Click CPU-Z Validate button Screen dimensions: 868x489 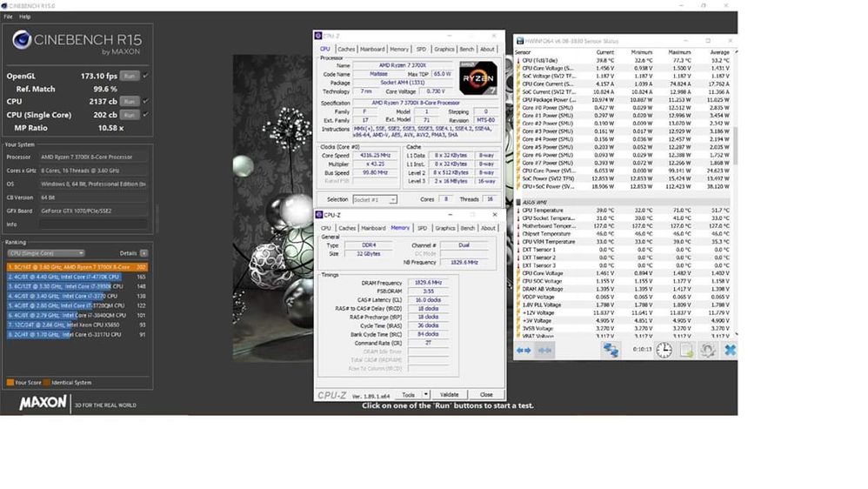click(449, 395)
